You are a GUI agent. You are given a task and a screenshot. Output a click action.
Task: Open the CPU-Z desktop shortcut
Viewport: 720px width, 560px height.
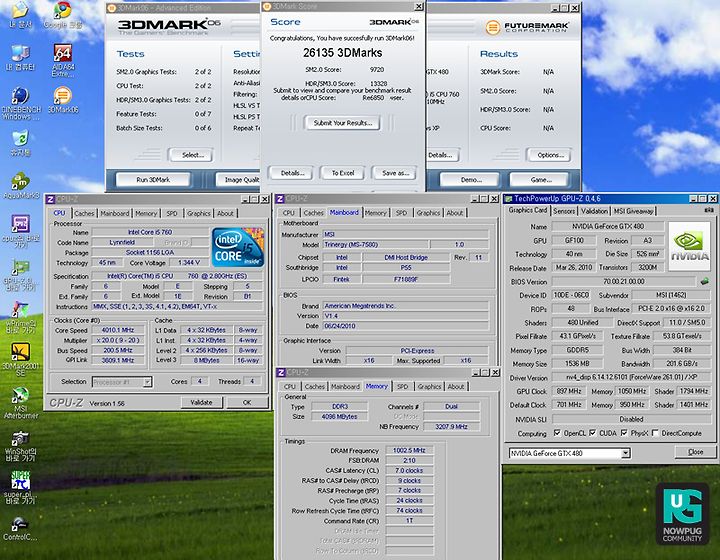coord(21,231)
